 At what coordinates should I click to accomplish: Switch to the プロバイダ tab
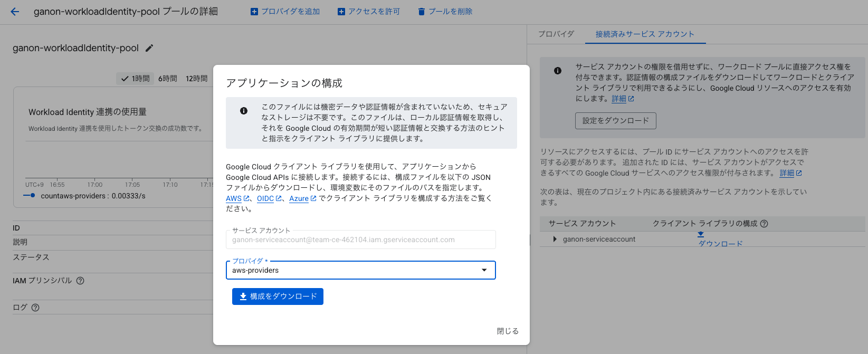pyautogui.click(x=556, y=34)
